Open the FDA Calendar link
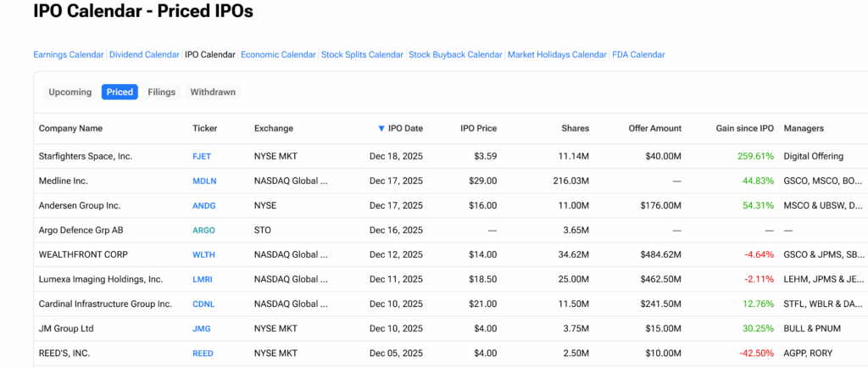The height and width of the screenshot is (368, 868). [638, 54]
